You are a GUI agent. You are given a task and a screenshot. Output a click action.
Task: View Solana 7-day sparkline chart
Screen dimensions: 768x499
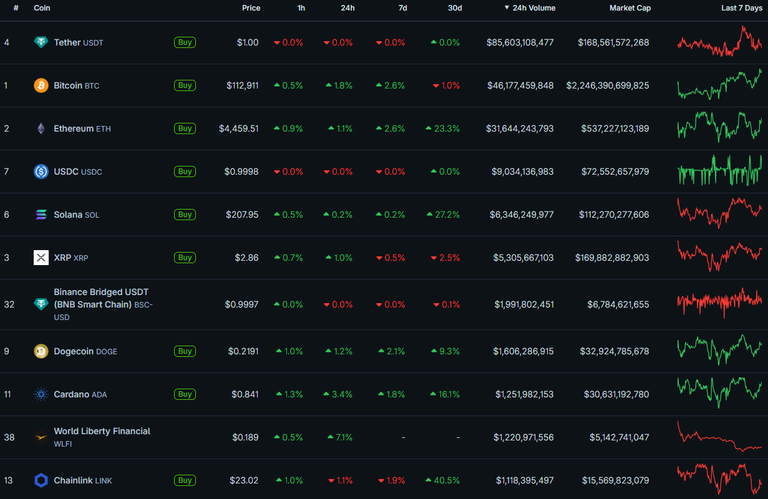pyautogui.click(x=720, y=213)
